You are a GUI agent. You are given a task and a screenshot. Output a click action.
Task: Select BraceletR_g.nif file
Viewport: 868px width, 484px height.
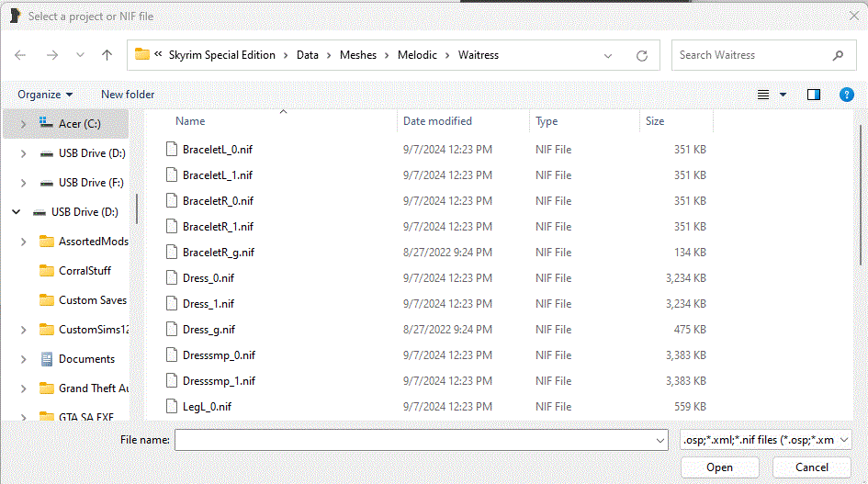[219, 253]
